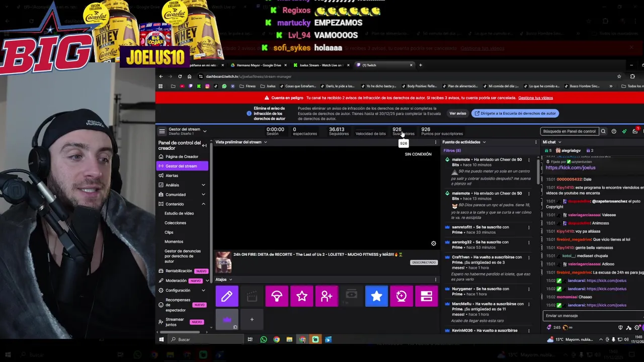Switch to Hermano Mayor Google Drive tab

(x=259, y=65)
